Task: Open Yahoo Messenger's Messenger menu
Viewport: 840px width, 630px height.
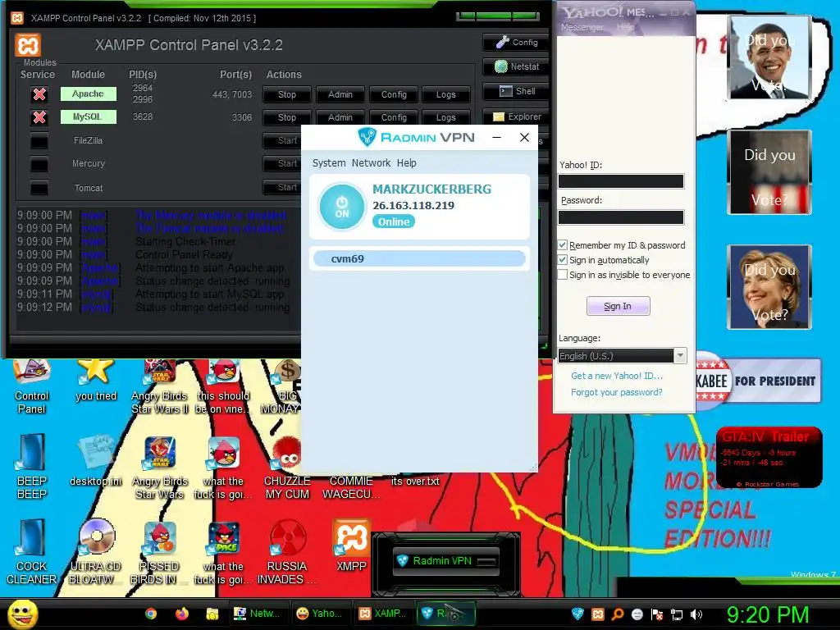Action: [x=582, y=27]
